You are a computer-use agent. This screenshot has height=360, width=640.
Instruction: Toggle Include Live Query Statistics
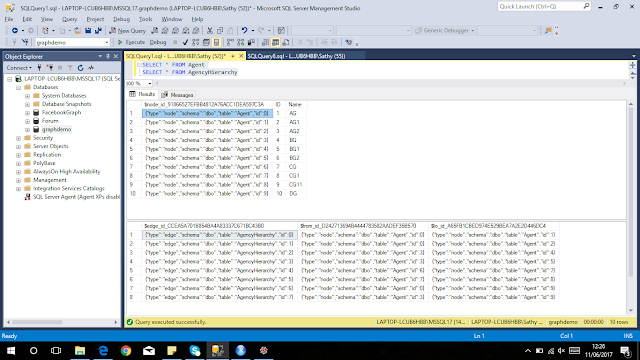pyautogui.click(x=241, y=42)
